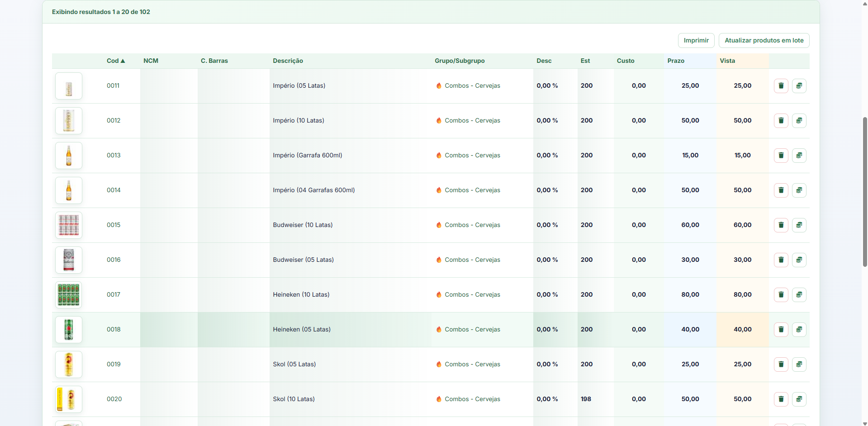The width and height of the screenshot is (868, 426).
Task: Sort by C. Barras column header
Action: pyautogui.click(x=214, y=61)
